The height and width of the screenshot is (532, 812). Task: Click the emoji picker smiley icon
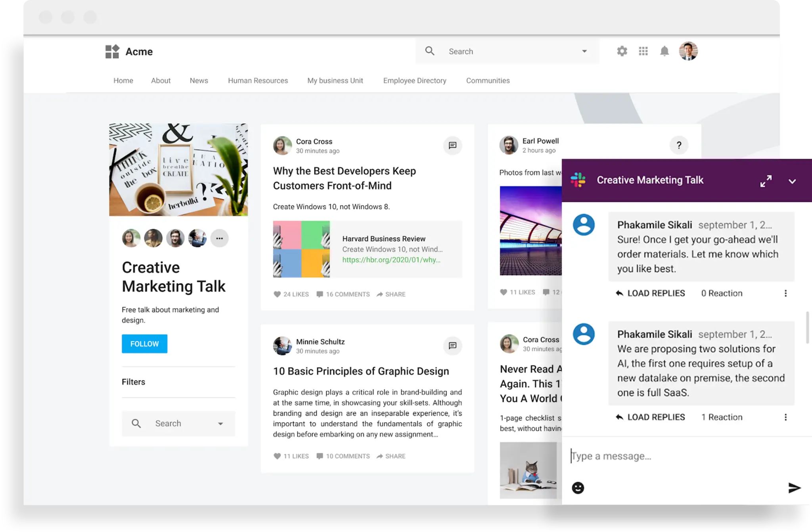(x=578, y=488)
